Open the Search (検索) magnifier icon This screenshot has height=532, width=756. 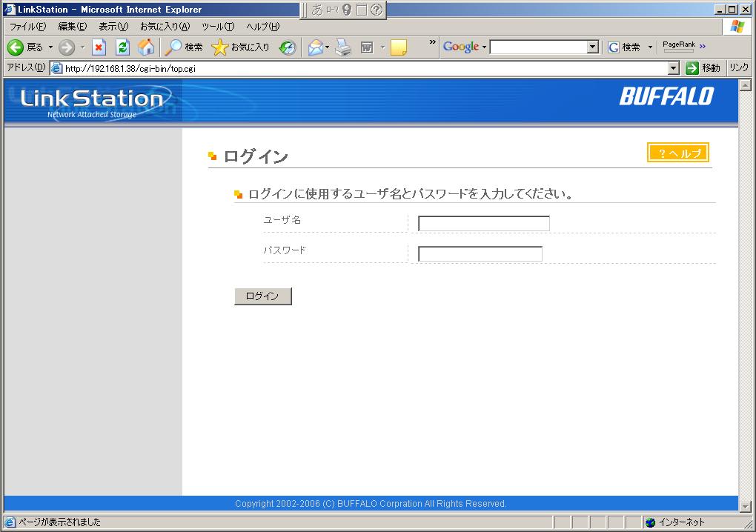coord(173,47)
